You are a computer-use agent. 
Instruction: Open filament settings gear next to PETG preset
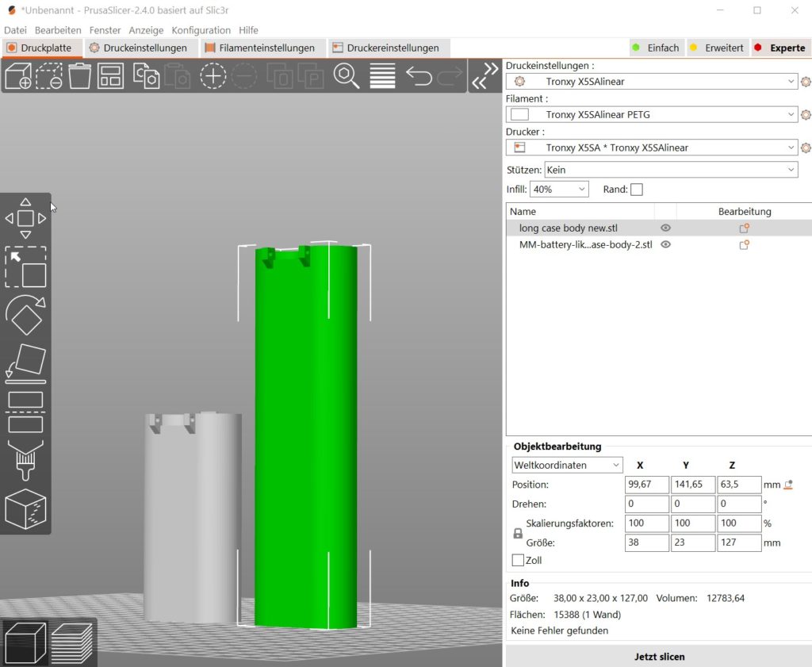pyautogui.click(x=806, y=114)
